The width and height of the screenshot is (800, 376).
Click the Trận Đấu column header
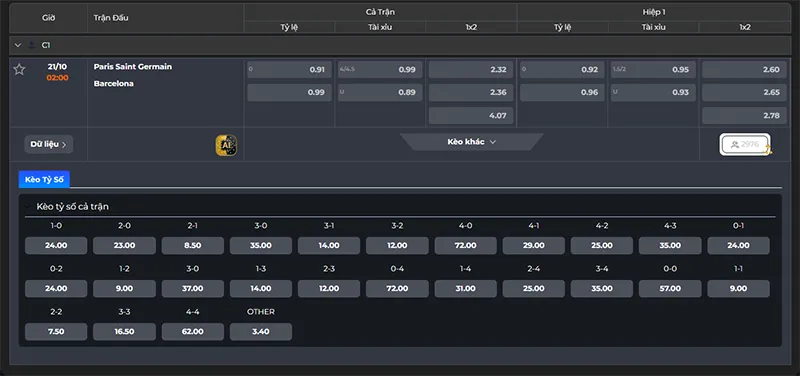[111, 18]
